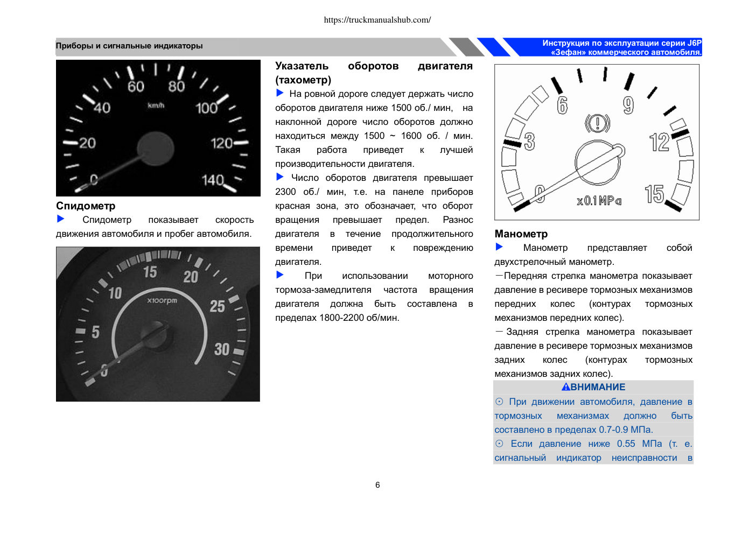756x534 pixels.
Task: Click the blue arrow before 'Спидометр показывает скорость'
Action: (61, 219)
